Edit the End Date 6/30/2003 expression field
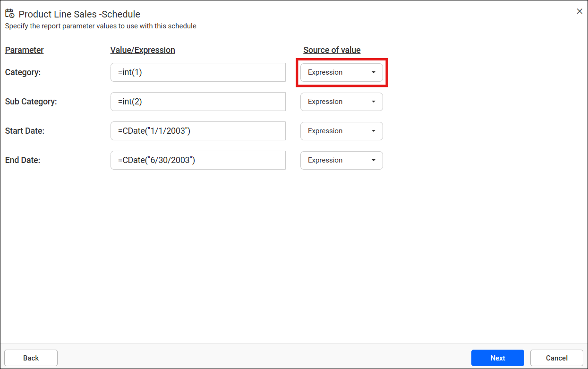Viewport: 588px width, 369px height. point(198,160)
